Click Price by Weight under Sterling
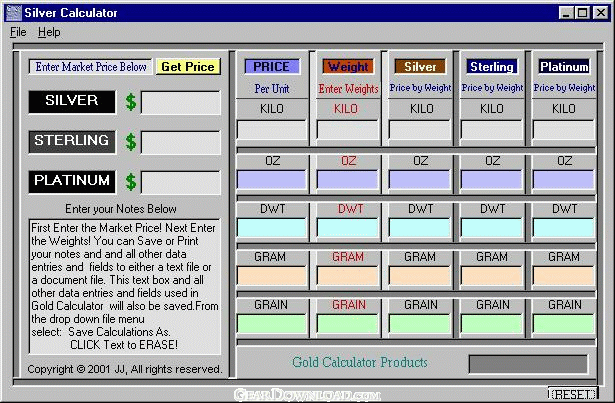The width and height of the screenshot is (615, 403). [x=492, y=88]
